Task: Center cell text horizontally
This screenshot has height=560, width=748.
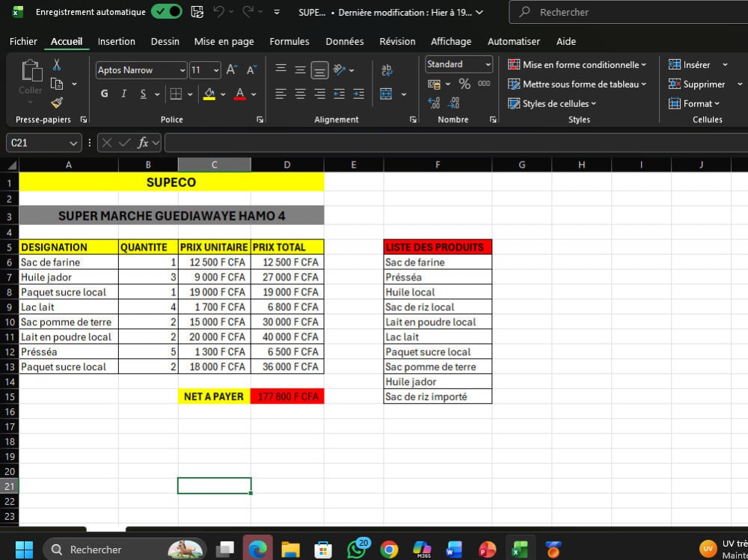Action: click(300, 94)
